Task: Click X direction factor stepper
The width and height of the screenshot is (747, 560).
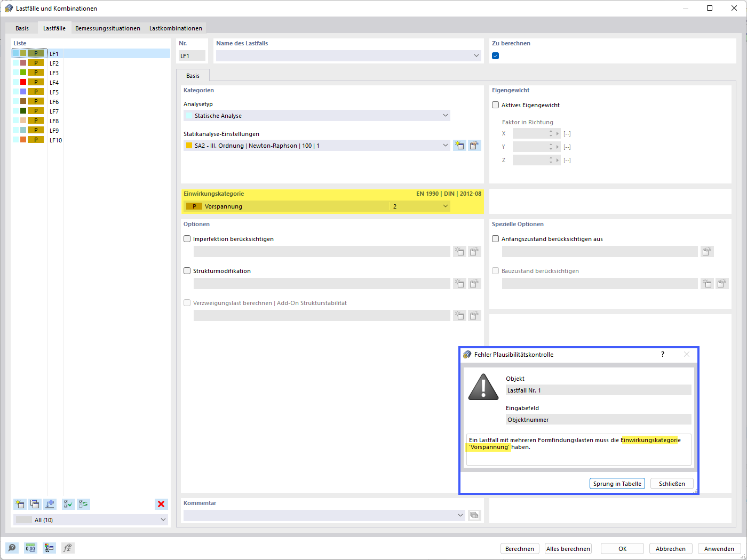Action: [551, 134]
